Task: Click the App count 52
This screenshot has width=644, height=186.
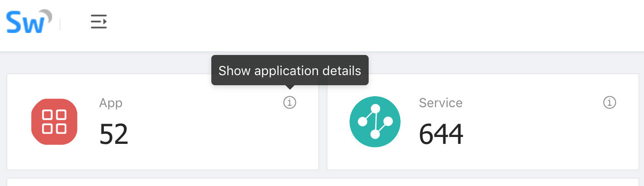Action: click(114, 134)
